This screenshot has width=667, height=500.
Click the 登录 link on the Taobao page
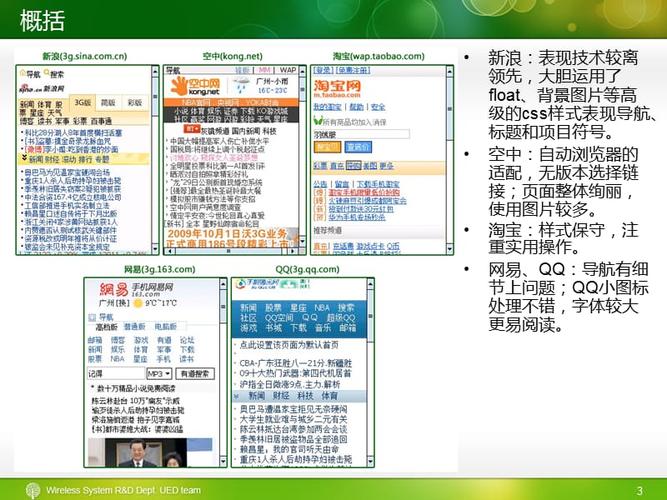(x=323, y=70)
